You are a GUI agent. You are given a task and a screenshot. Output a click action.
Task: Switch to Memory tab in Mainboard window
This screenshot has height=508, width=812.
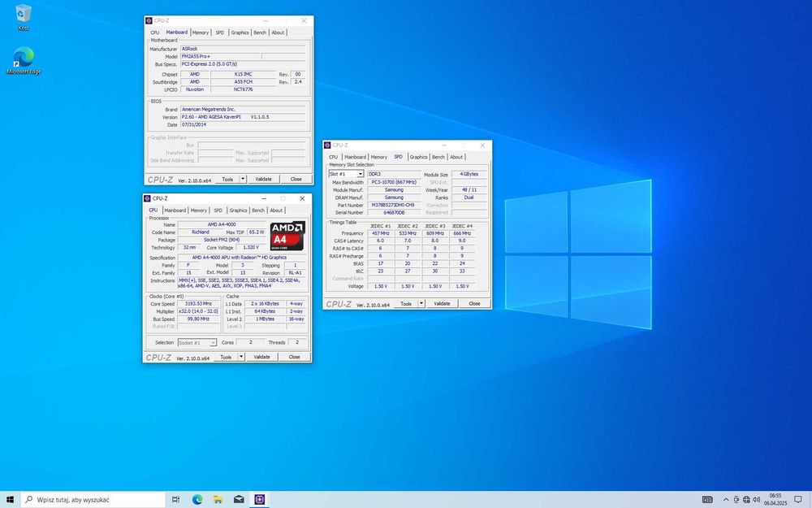201,33
